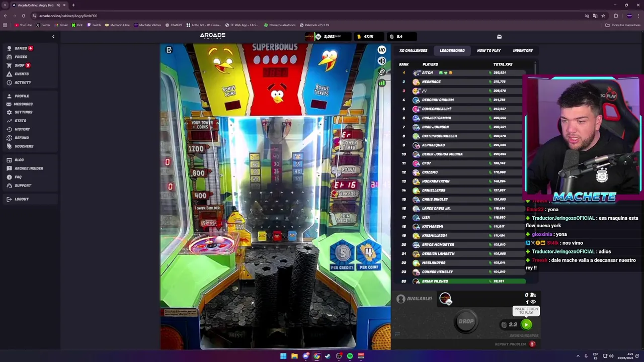Open the How To Play tab

click(489, 50)
